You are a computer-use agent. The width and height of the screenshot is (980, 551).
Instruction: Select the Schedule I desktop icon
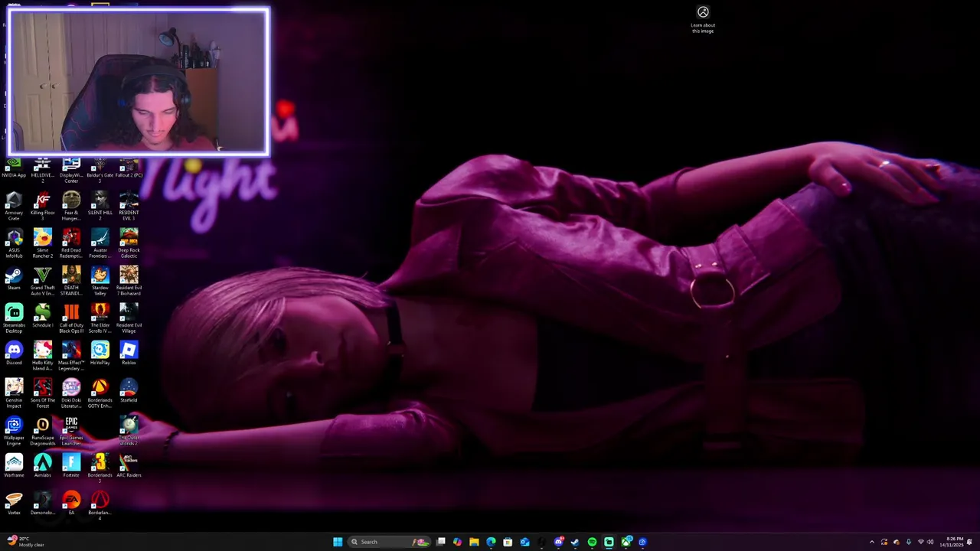43,316
